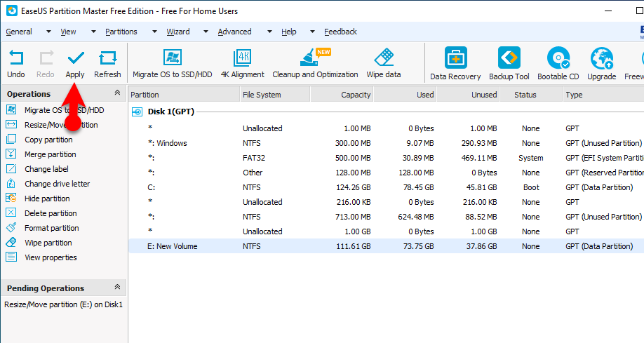Viewport: 644px width, 343px height.
Task: Collapse the Operations panel
Action: click(x=117, y=93)
